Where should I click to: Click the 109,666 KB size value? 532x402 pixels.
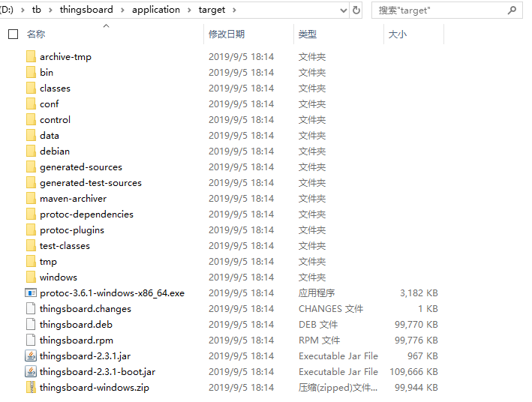[413, 372]
